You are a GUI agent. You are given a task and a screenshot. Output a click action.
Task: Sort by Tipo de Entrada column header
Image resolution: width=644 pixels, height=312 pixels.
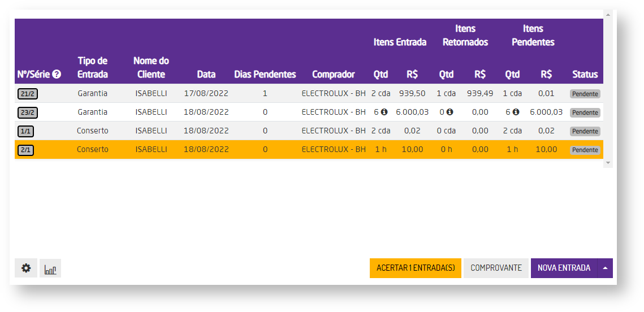(92, 68)
